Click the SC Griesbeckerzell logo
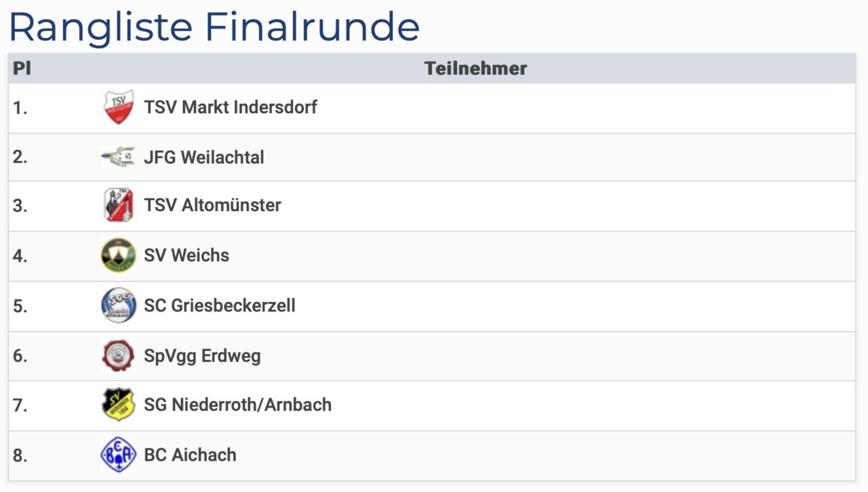Image resolution: width=868 pixels, height=492 pixels. tap(118, 305)
